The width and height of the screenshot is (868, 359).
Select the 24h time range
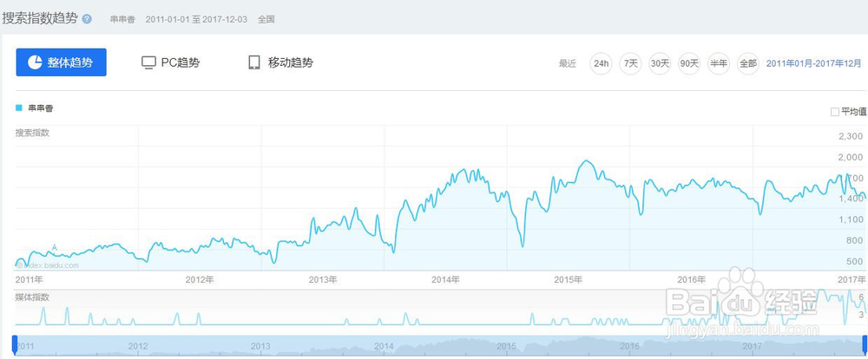click(602, 63)
